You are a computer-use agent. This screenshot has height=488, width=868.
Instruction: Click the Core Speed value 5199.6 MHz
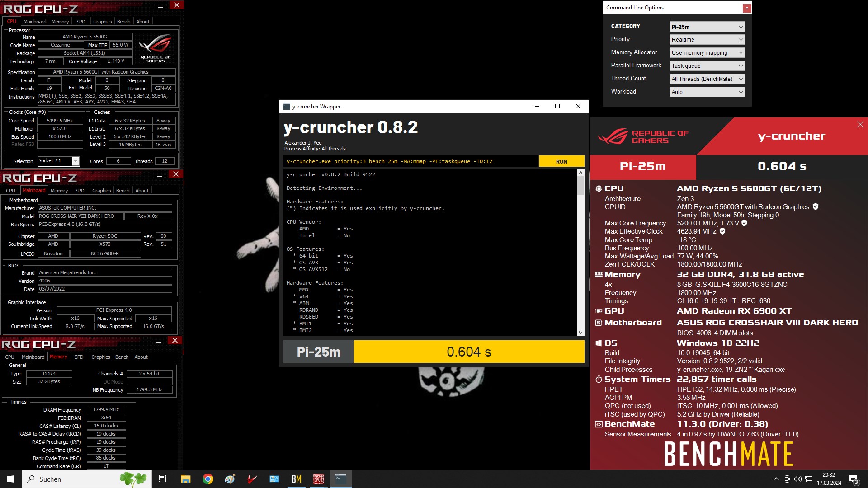(x=60, y=121)
